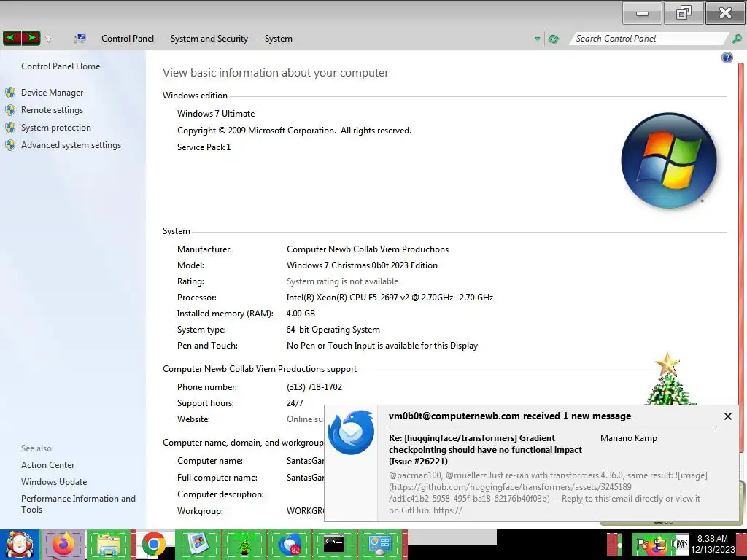Image resolution: width=747 pixels, height=560 pixels.
Task: Open Thunderbird with 82 badge in taskbar
Action: click(x=289, y=545)
